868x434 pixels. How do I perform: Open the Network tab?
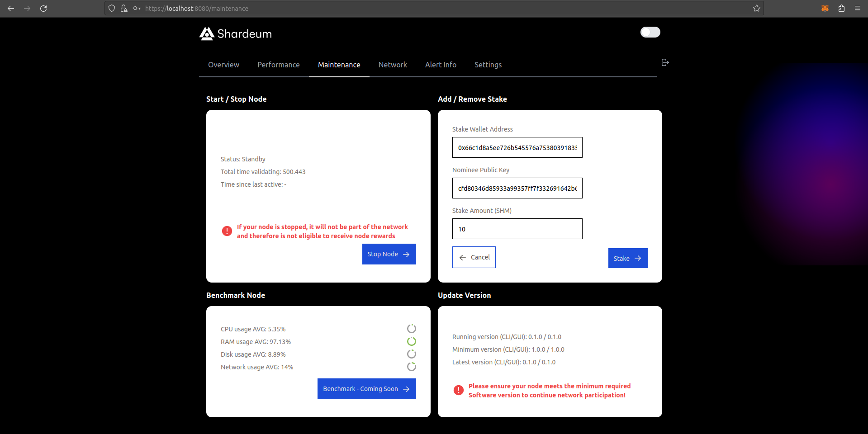[x=393, y=65]
